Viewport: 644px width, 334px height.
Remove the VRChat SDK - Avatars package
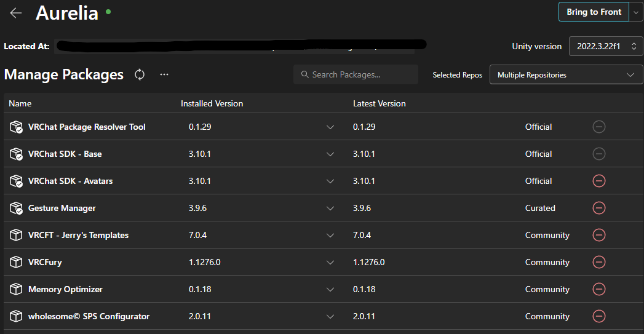tap(599, 181)
